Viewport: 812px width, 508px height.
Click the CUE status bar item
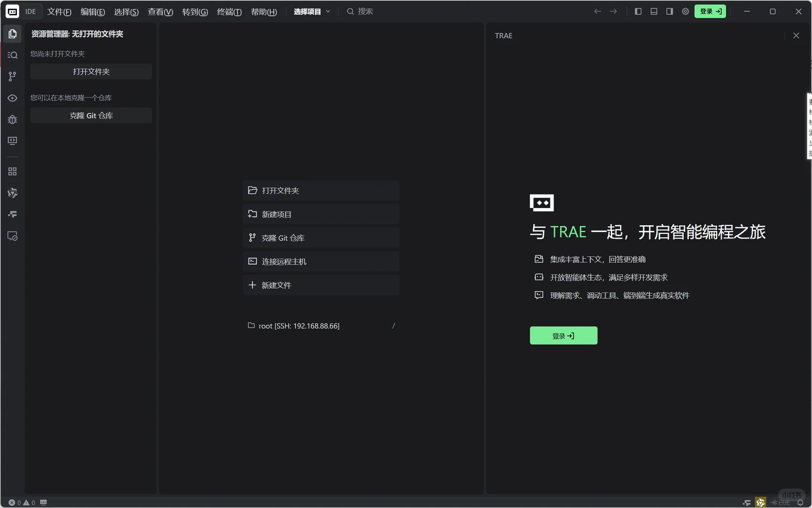[x=780, y=502]
